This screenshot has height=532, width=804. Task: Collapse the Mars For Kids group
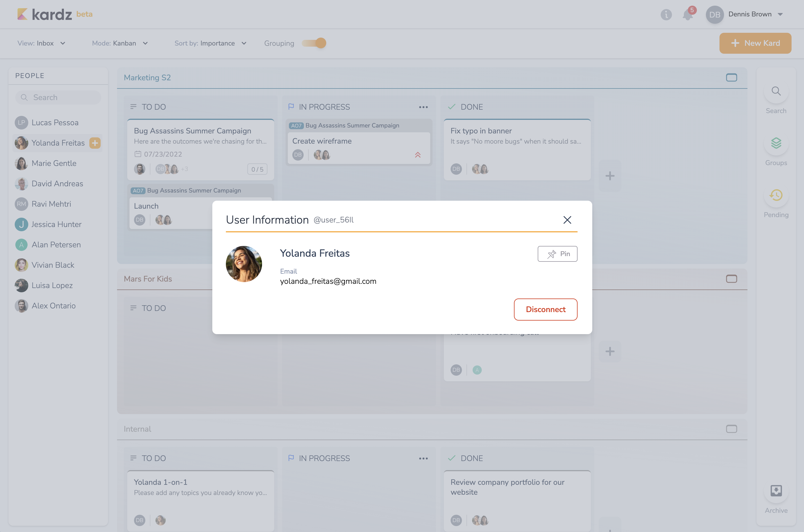coord(731,279)
